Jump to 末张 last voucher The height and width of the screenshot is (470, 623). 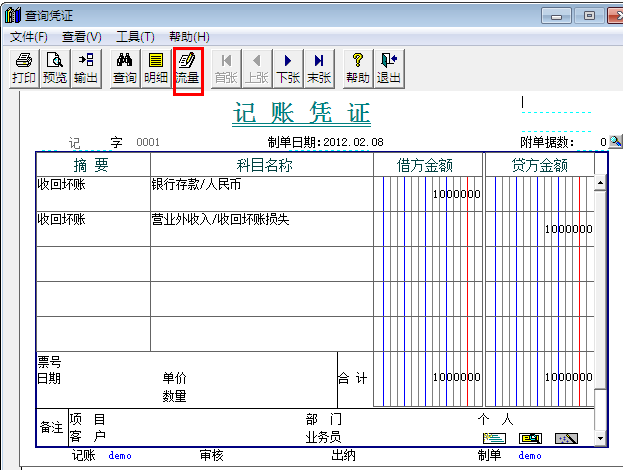pyautogui.click(x=319, y=68)
